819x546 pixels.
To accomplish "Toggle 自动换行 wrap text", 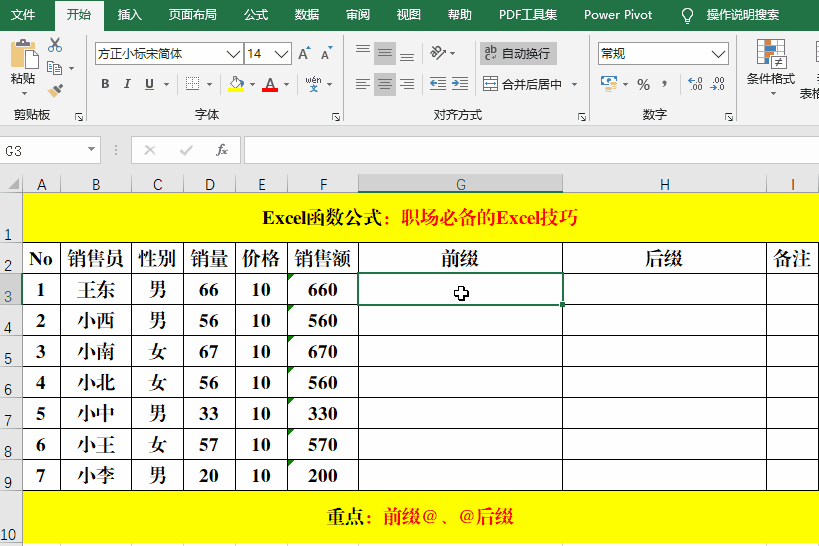I will pos(518,53).
